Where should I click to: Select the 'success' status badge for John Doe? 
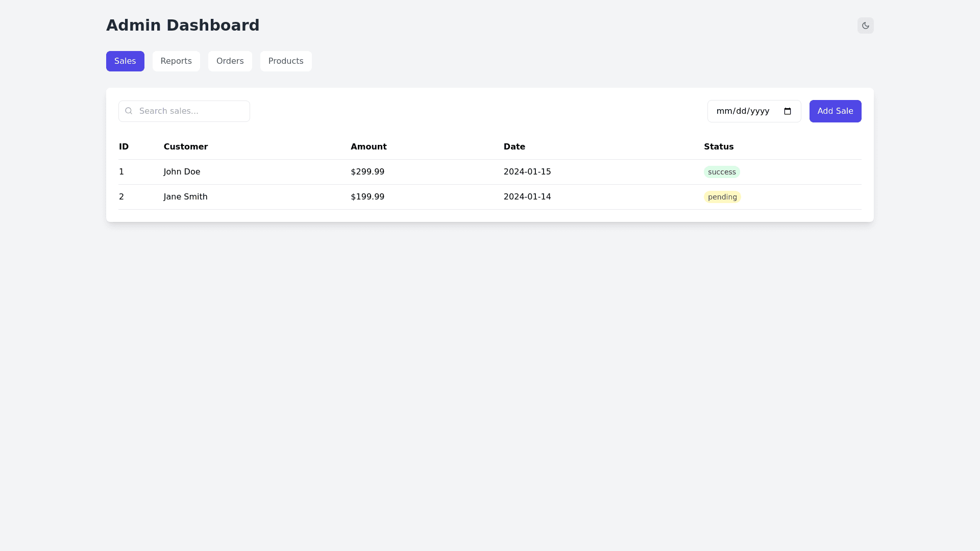722,172
